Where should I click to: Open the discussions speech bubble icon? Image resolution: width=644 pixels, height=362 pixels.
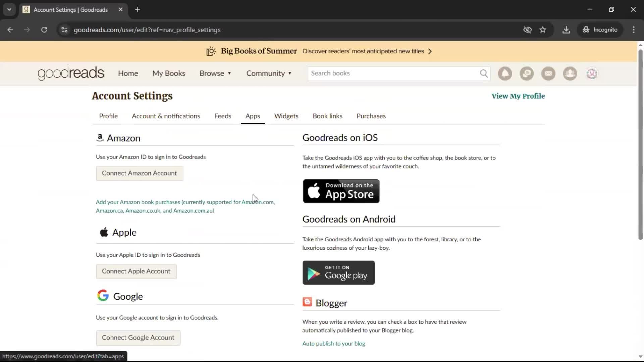[x=527, y=73]
